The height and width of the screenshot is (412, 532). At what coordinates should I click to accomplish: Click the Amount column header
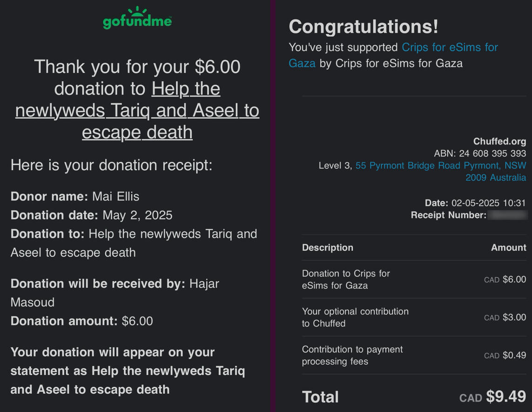tap(508, 248)
